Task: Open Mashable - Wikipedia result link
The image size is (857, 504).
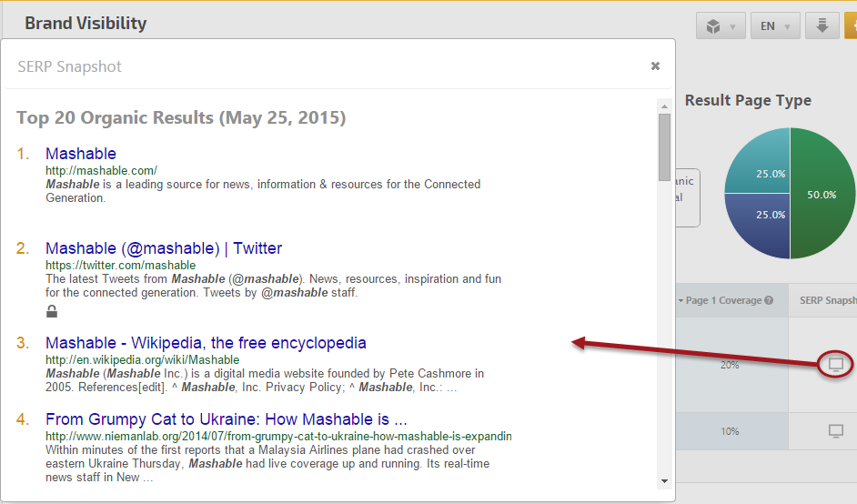Action: tap(206, 343)
